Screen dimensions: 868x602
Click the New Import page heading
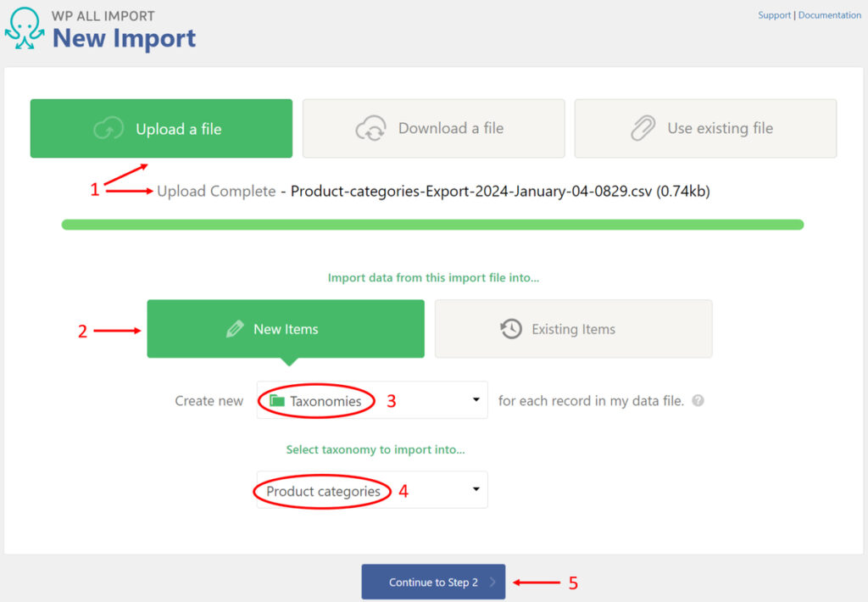124,38
